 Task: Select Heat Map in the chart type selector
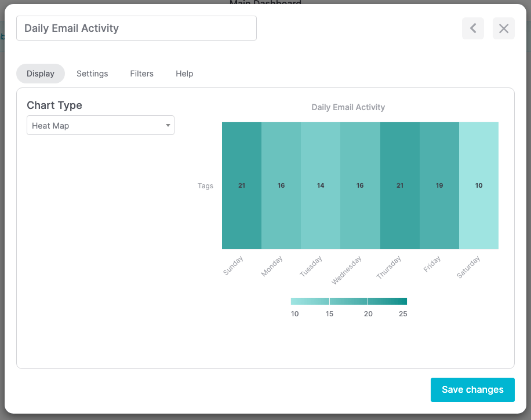(100, 125)
